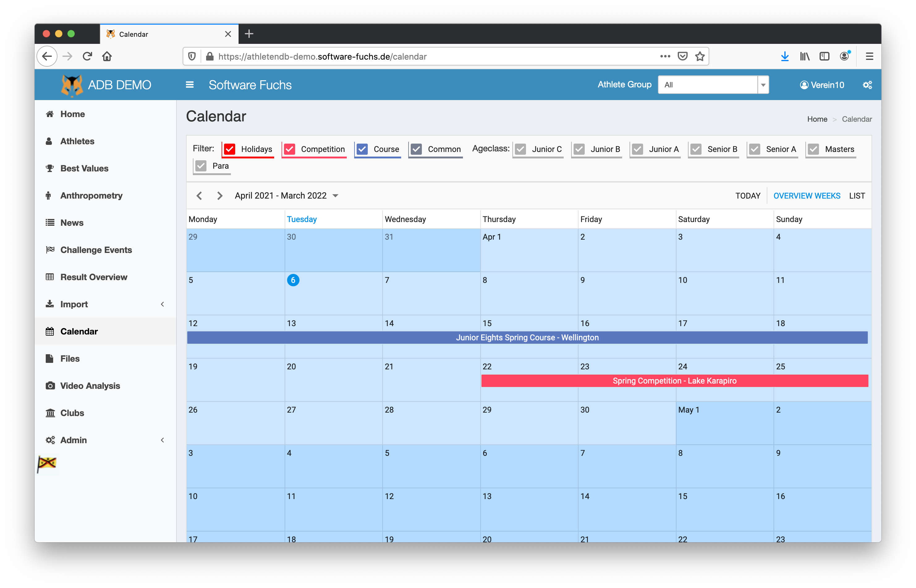Toggle the browser sidebar icon

(x=824, y=57)
